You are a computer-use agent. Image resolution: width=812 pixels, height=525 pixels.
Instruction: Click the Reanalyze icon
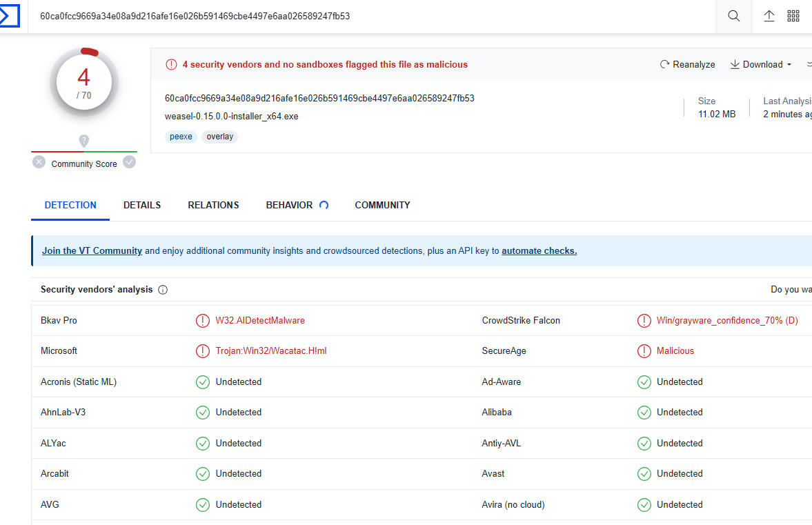[x=665, y=64]
